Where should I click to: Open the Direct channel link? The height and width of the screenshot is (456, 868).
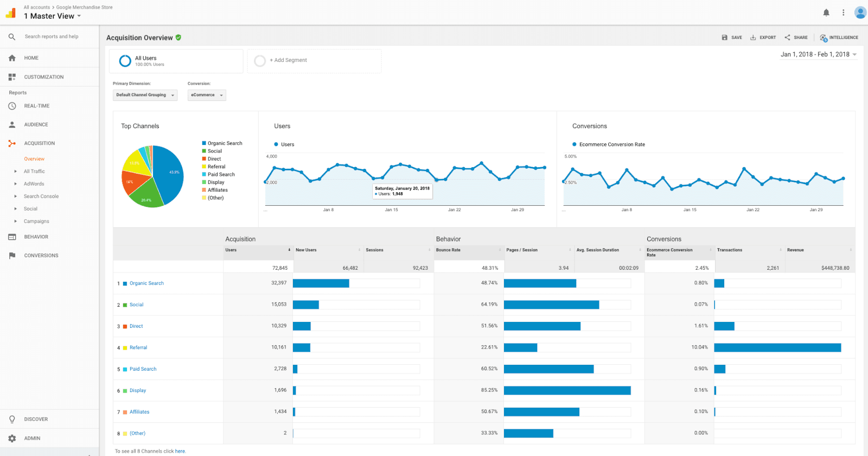[x=136, y=326]
